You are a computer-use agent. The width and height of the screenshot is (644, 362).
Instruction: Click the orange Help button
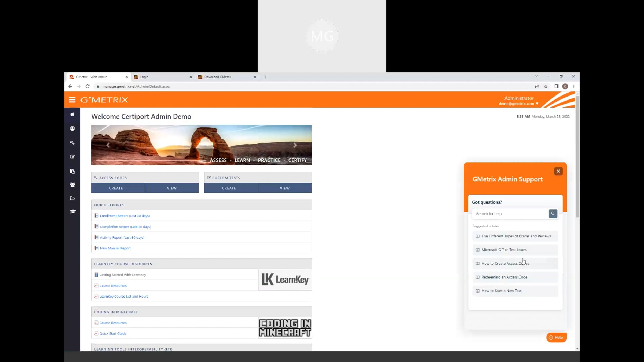[x=557, y=337]
